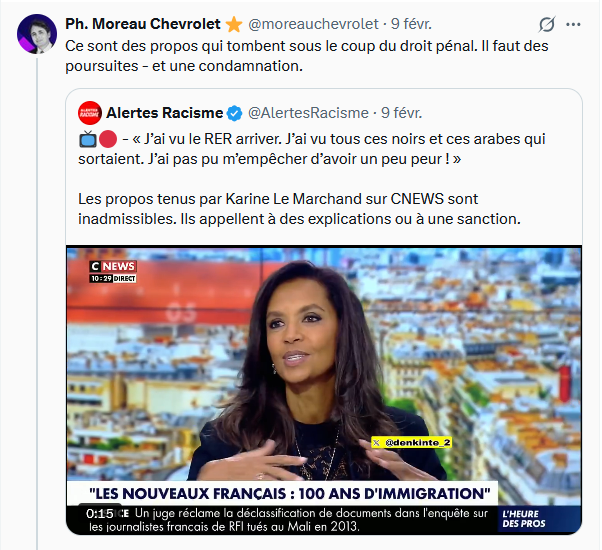The width and height of the screenshot is (602, 550).
Task: Click the Grok explain-post icon
Action: tap(546, 25)
